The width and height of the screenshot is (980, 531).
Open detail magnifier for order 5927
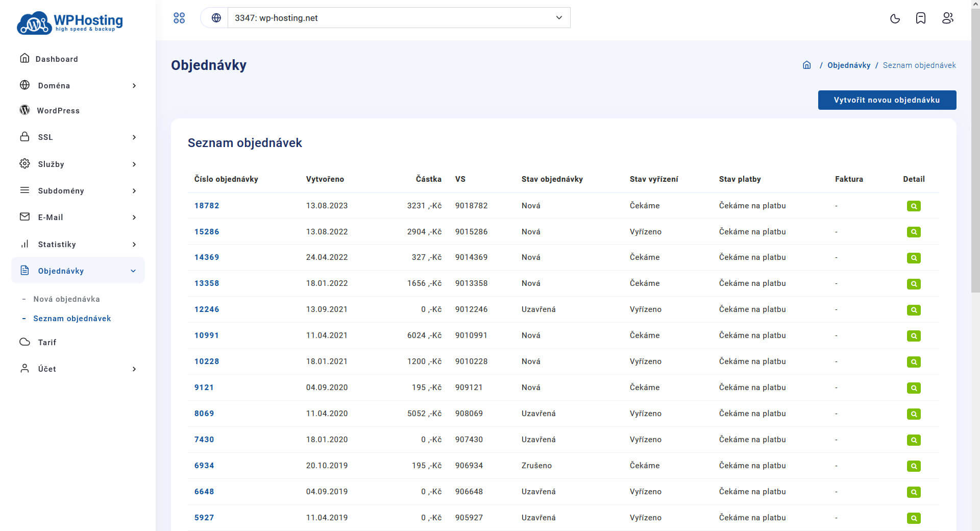pos(914,518)
